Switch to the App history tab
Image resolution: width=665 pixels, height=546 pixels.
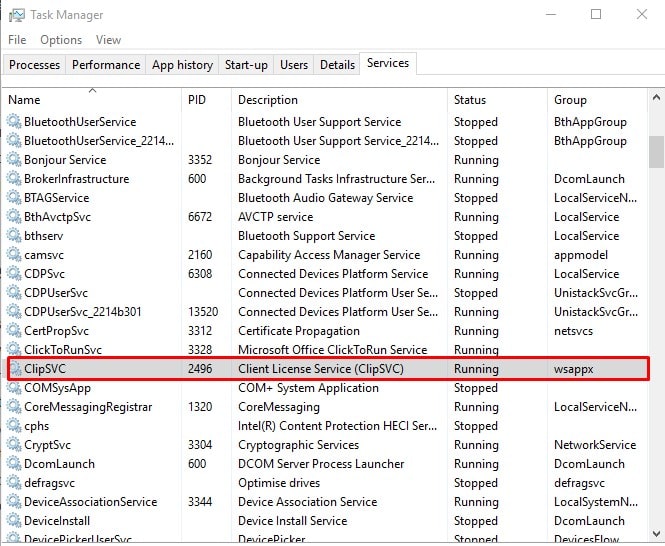click(182, 65)
